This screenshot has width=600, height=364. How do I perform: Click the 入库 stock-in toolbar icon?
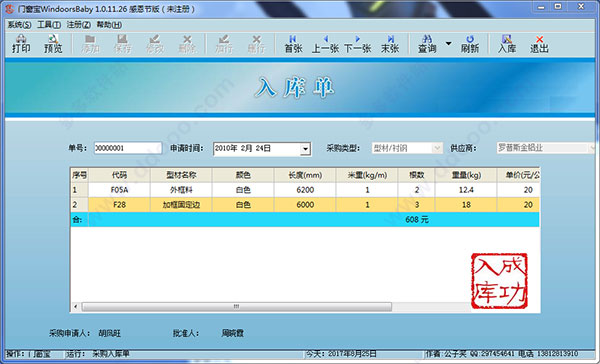point(507,44)
